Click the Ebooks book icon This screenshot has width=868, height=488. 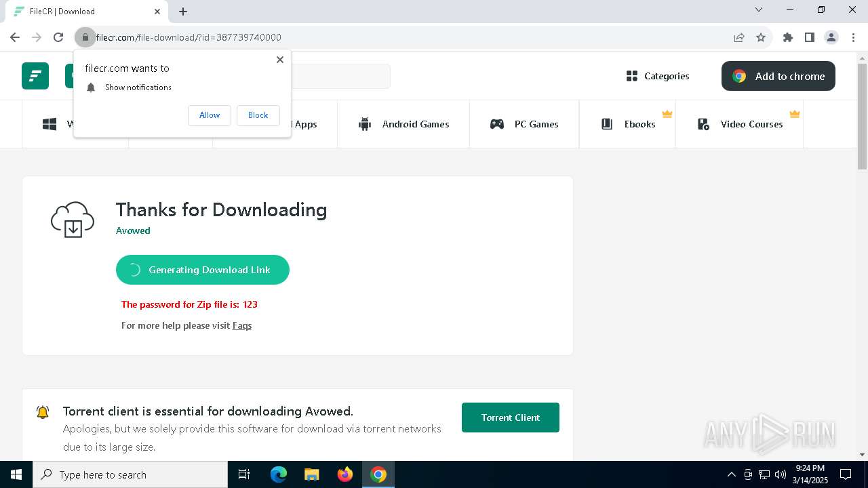coord(607,124)
